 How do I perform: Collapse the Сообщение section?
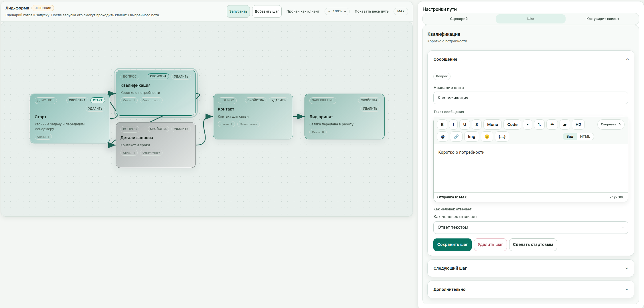pos(531,59)
